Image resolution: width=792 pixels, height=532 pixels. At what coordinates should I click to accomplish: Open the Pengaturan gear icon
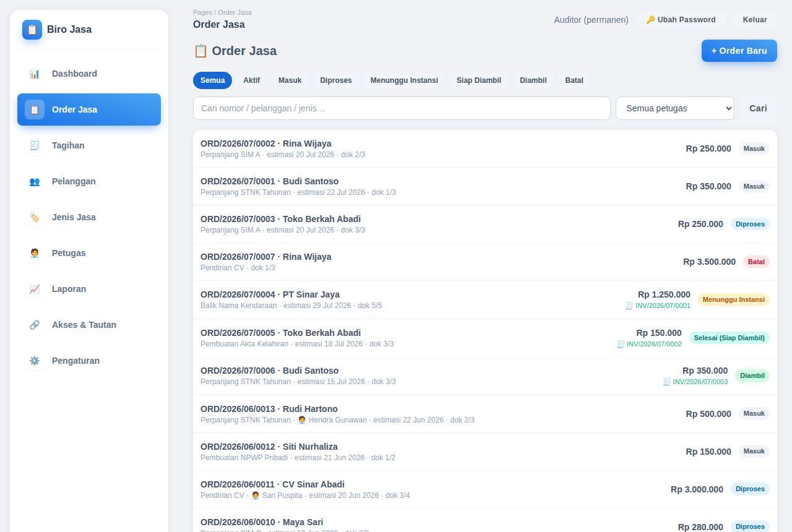click(35, 361)
